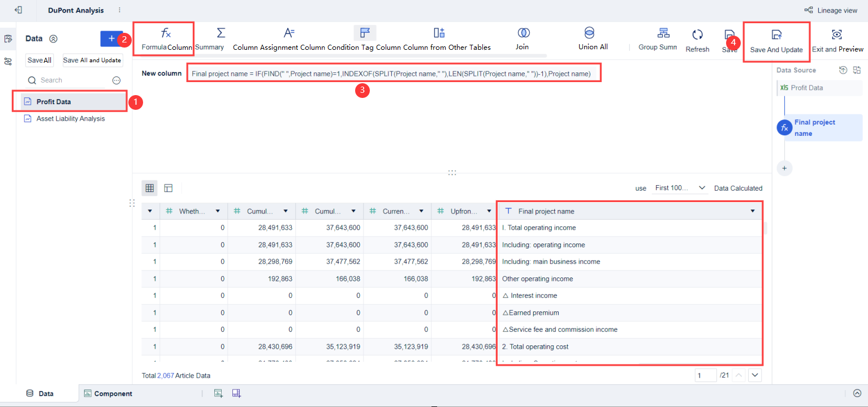Open the Whether column filter dropdown

[218, 211]
